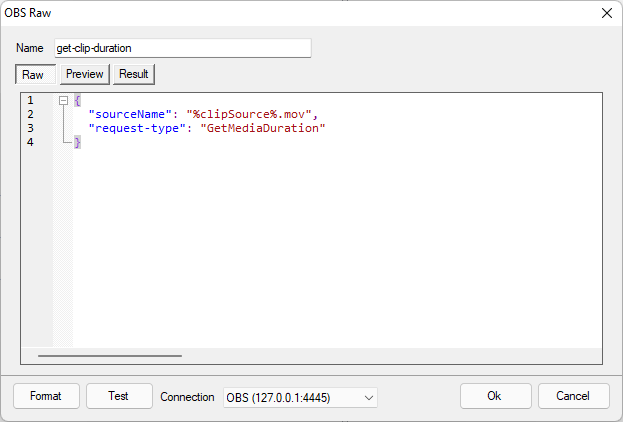Image resolution: width=623 pixels, height=422 pixels.
Task: Place cursor in "sourceName" key
Action: [130, 114]
